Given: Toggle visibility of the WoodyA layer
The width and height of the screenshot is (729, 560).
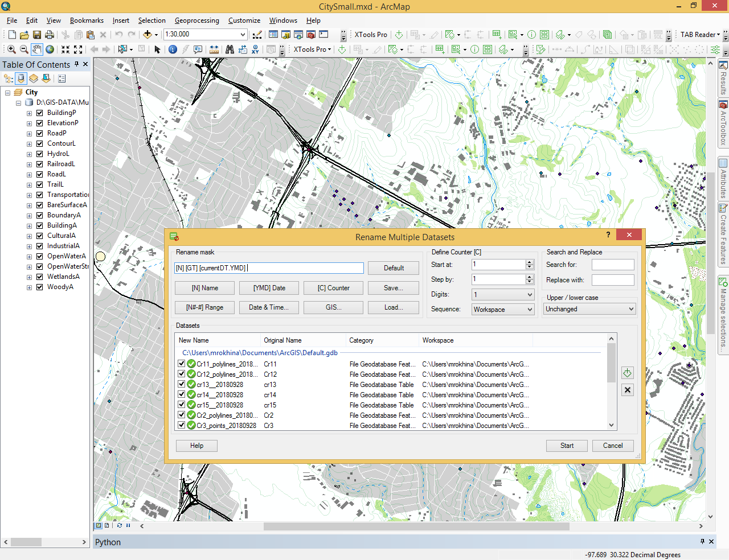Looking at the screenshot, I should click(x=40, y=287).
